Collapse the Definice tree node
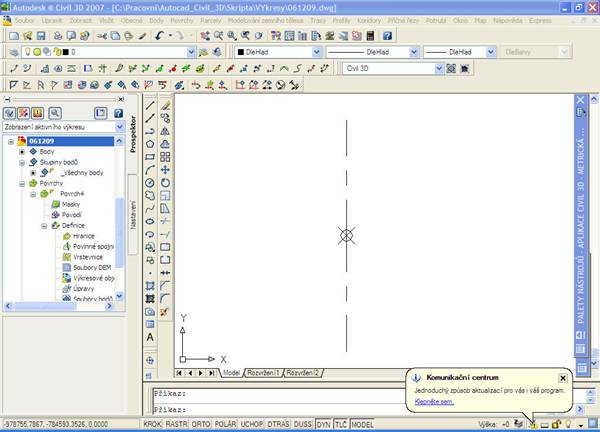 [x=44, y=226]
